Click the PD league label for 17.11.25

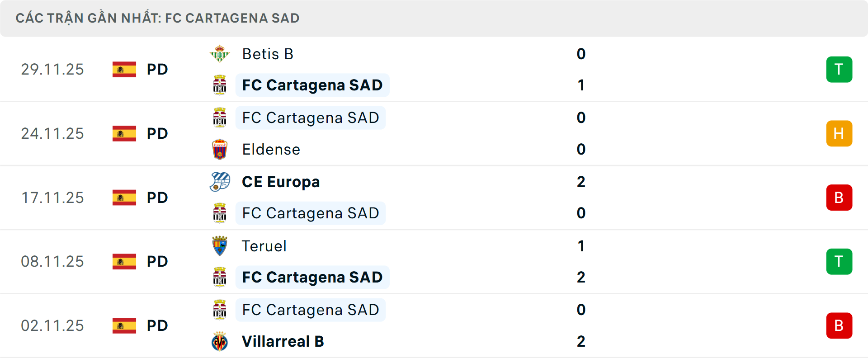click(157, 198)
